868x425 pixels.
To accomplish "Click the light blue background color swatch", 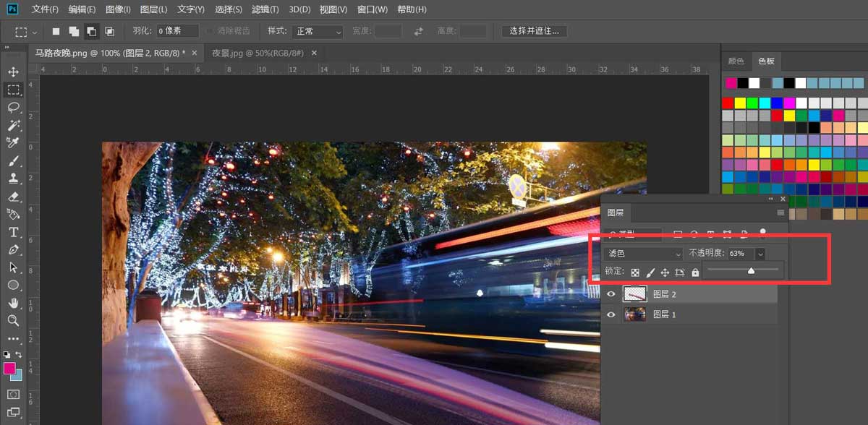I will [x=17, y=376].
